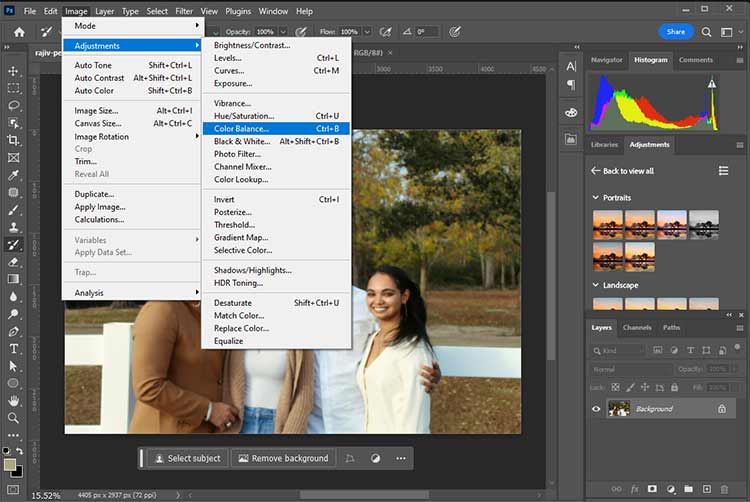Image resolution: width=750 pixels, height=502 pixels.
Task: Select the Clone Stamp tool
Action: point(13,227)
